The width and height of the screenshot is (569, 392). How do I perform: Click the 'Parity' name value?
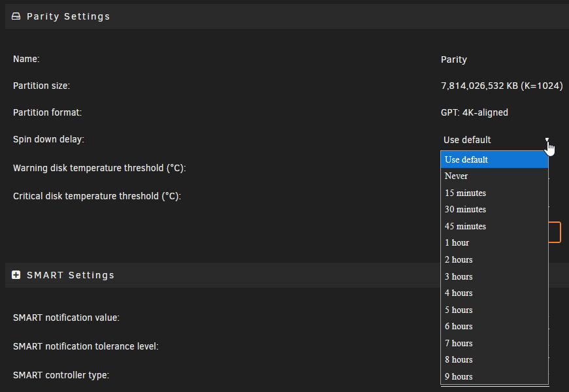click(x=453, y=59)
